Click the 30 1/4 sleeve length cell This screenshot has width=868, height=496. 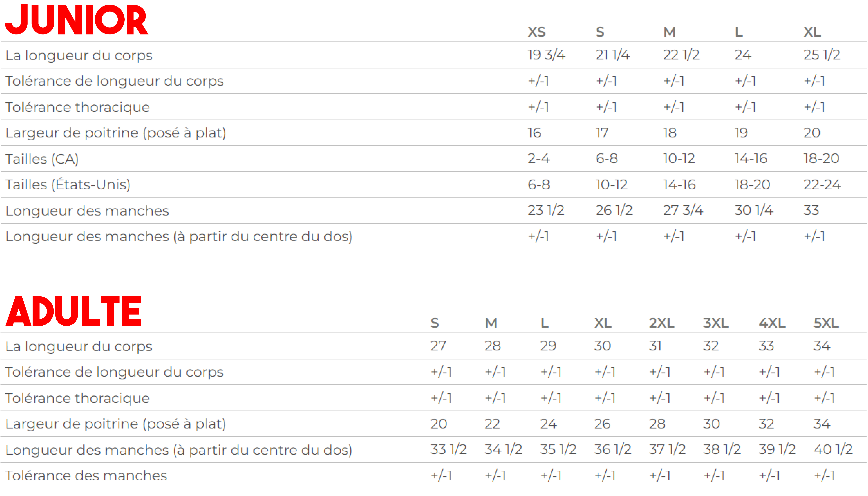tap(754, 210)
